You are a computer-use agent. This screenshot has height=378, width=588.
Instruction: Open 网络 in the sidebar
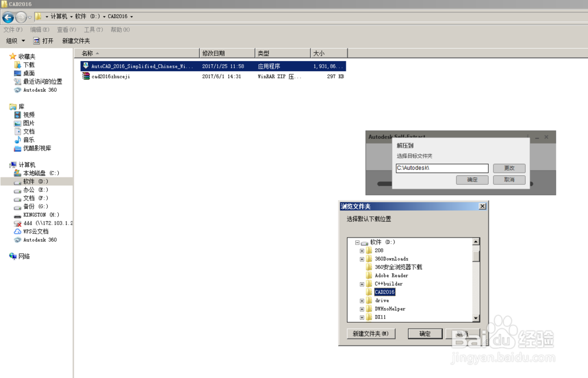pos(24,256)
